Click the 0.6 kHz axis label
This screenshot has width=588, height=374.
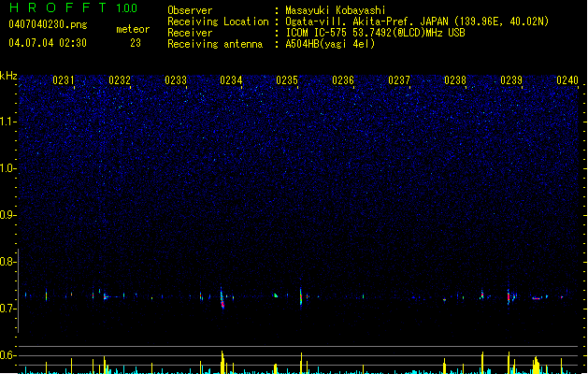(x=8, y=355)
